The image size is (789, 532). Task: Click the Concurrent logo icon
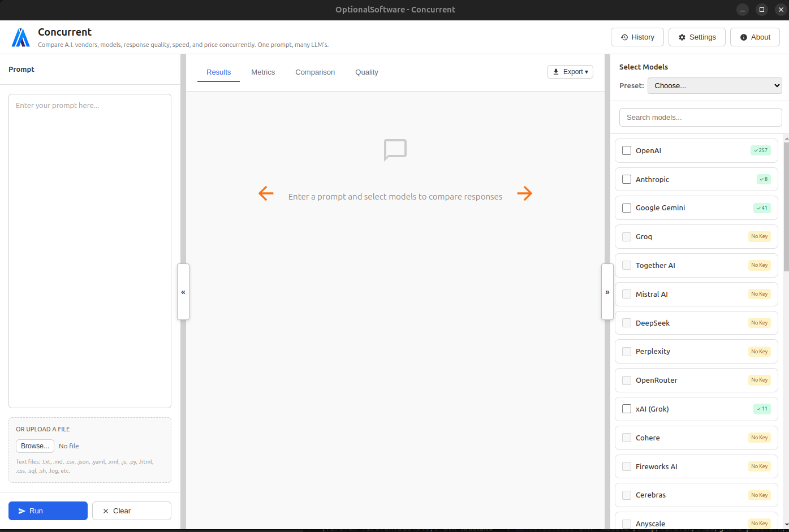(20, 37)
